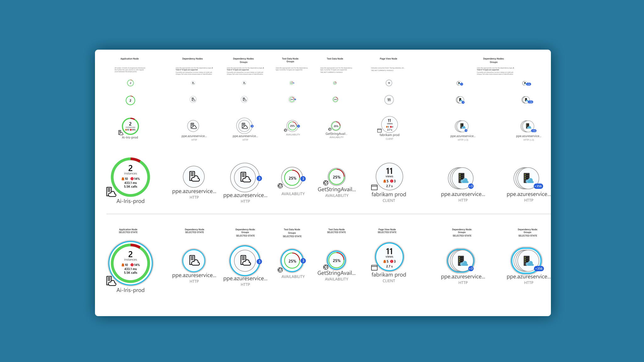This screenshot has width=644, height=362.
Task: Click the +3 badge on the selected server-group node
Action: pyautogui.click(x=471, y=269)
